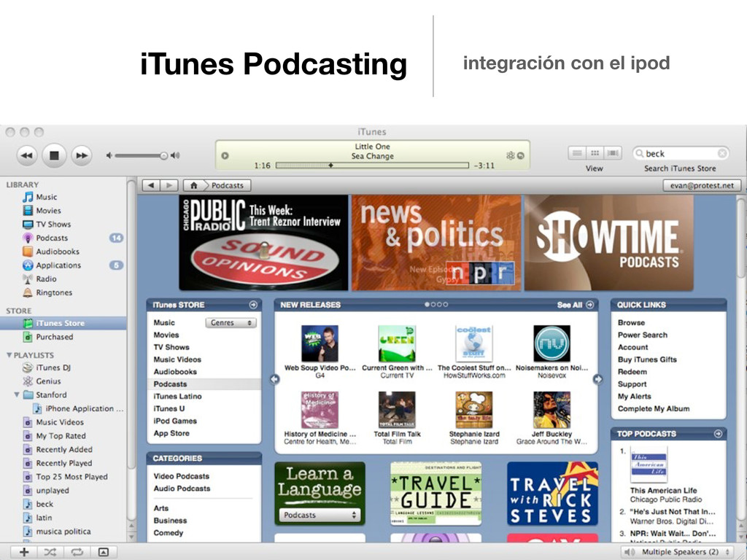Open the musica politica playlist
The width and height of the screenshot is (747, 560).
click(63, 532)
